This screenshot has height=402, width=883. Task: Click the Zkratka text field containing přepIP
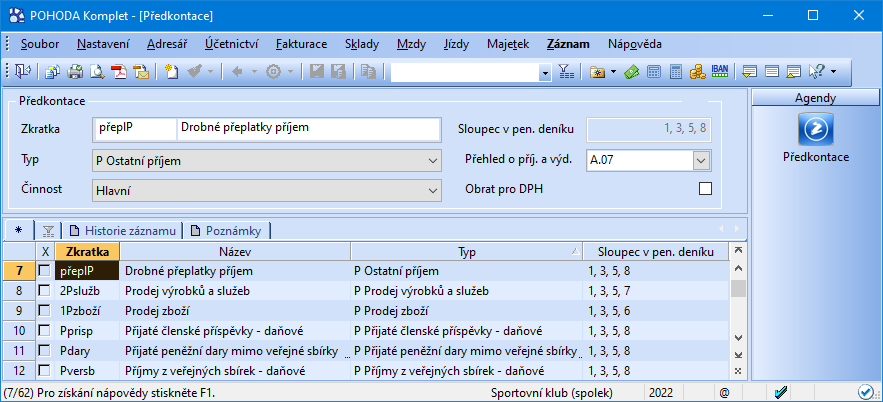[134, 129]
